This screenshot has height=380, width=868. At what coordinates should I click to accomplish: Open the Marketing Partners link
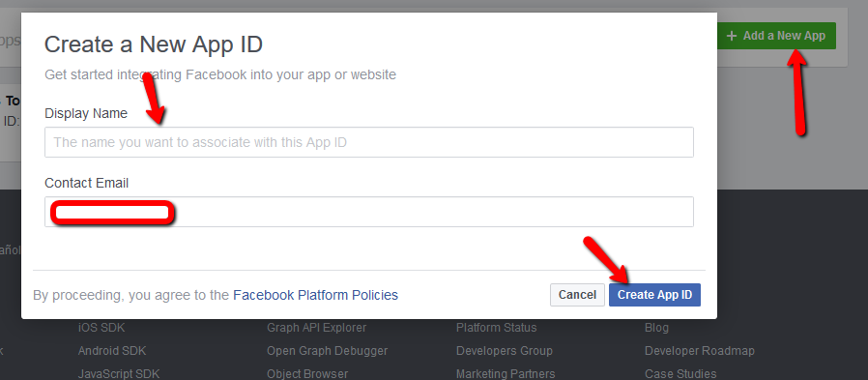click(x=506, y=374)
